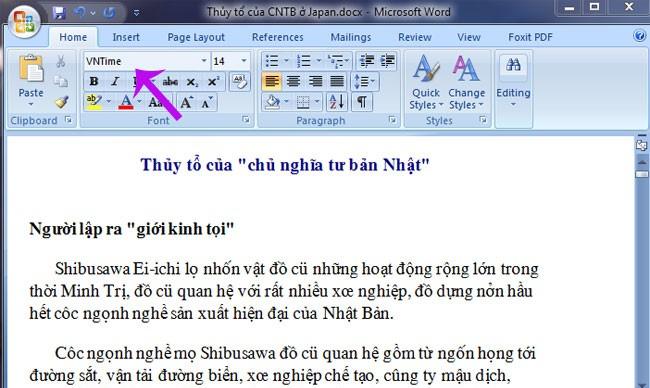
Task: Center the text
Action: pyautogui.click(x=293, y=81)
